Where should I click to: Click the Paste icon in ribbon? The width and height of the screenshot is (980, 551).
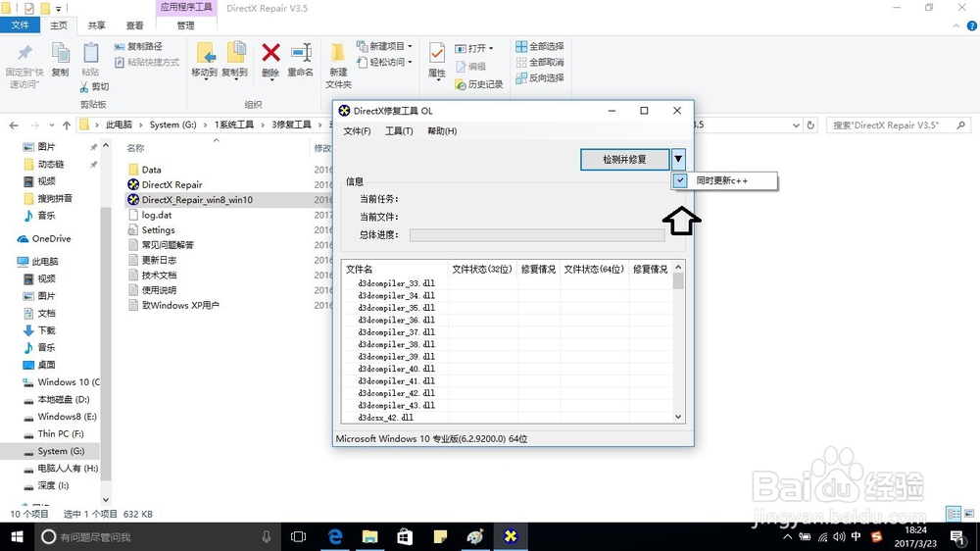[x=90, y=54]
